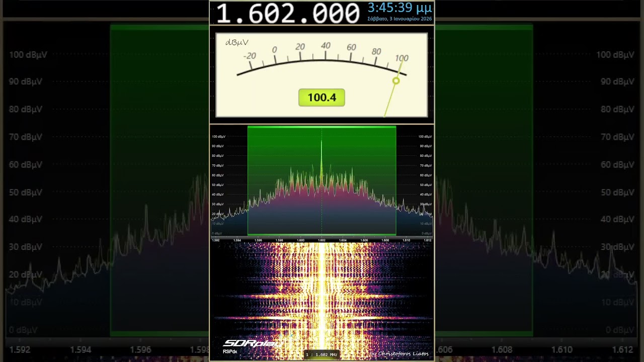Click 70 dBμV on center spectrum's left scale

point(218,165)
